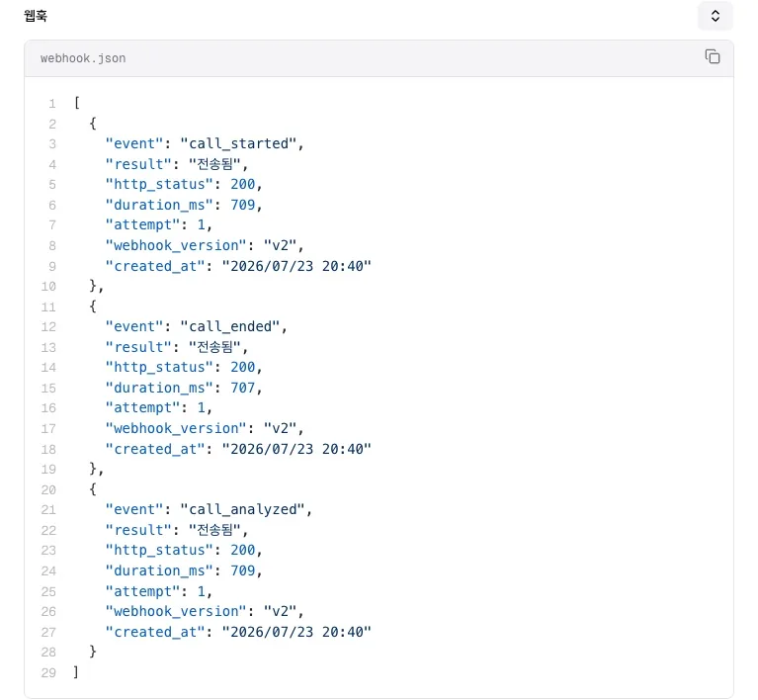This screenshot has width=758, height=700.
Task: Click line number 1 in gutter
Action: tap(52, 104)
